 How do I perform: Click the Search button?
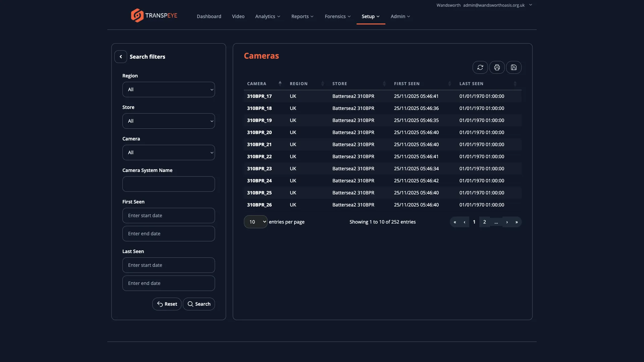tap(199, 304)
